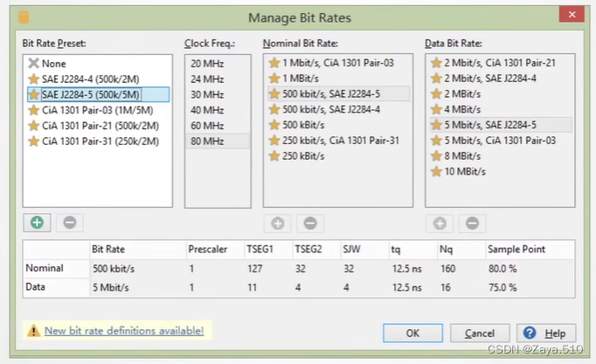
Task: Click the Data Sample Point 75.0 % cell
Action: (x=530, y=287)
